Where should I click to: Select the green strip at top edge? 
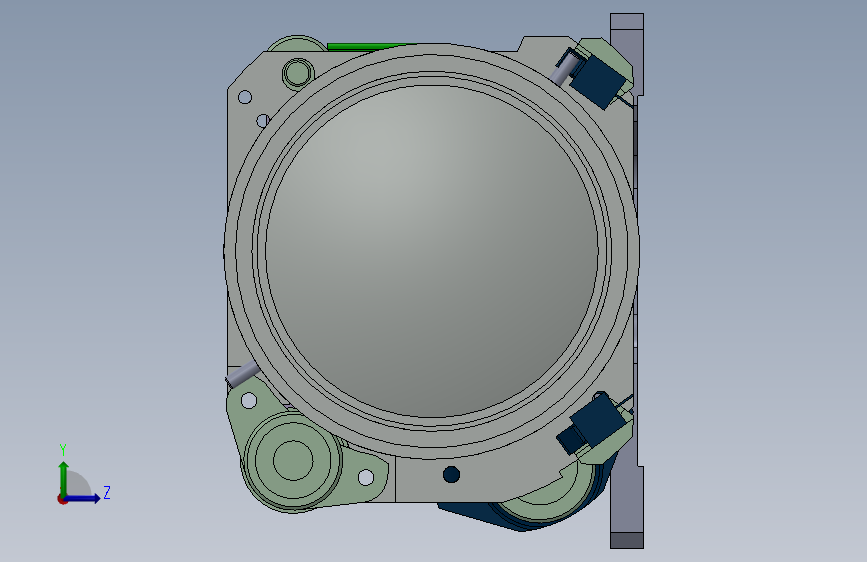click(368, 47)
